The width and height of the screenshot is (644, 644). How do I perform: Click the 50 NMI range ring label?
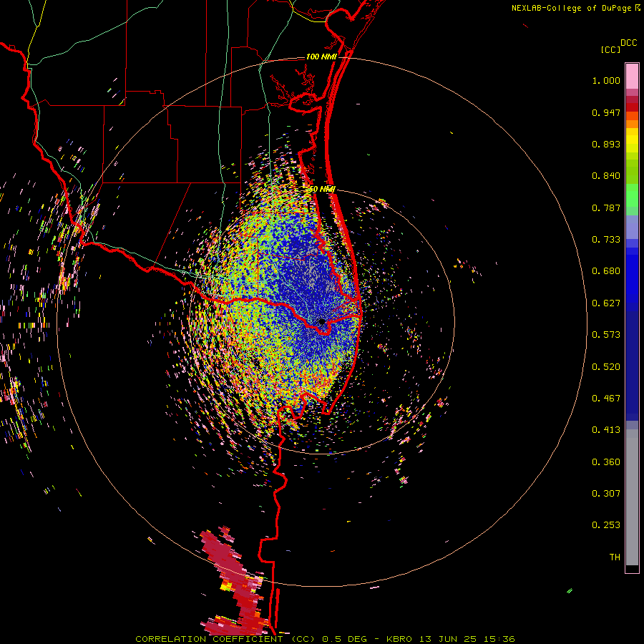pos(321,189)
